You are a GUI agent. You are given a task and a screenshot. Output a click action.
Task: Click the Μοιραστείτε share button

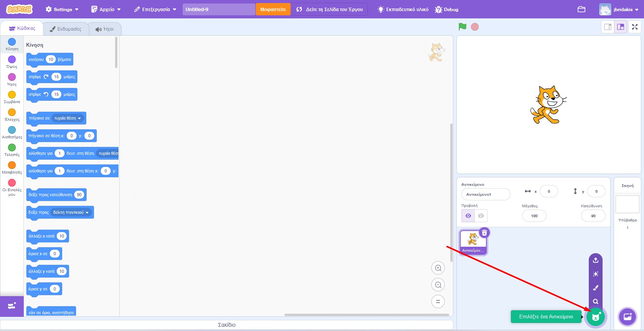coord(273,9)
